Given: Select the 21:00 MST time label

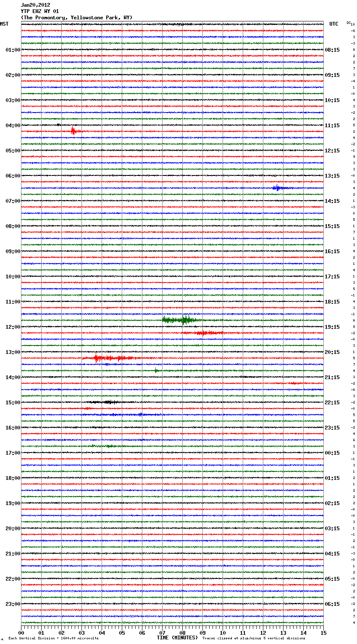Looking at the screenshot, I should click(13, 554).
